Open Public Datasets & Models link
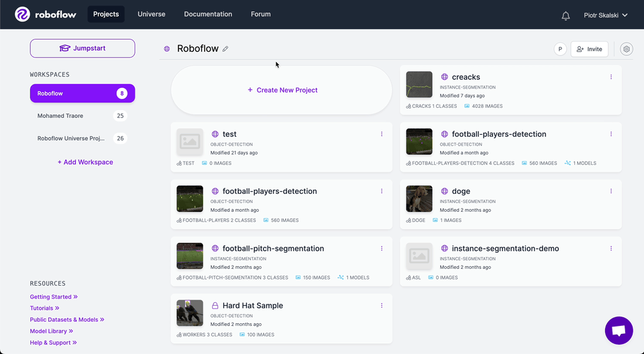This screenshot has height=354, width=644. [x=67, y=320]
